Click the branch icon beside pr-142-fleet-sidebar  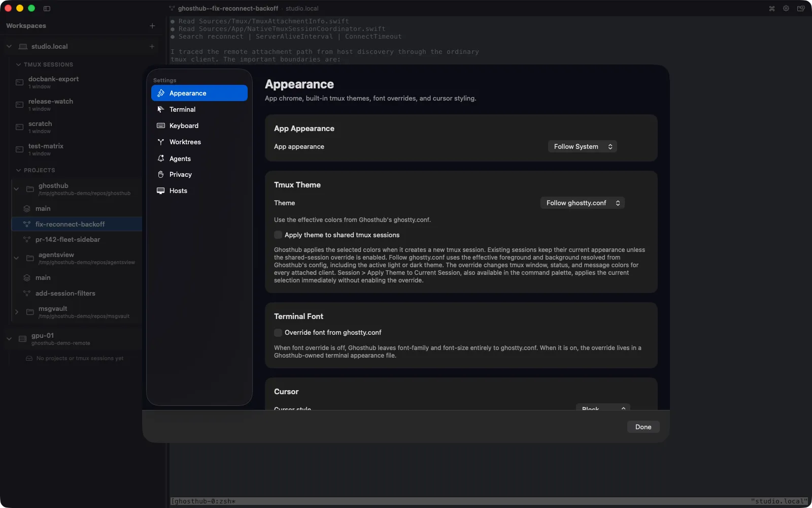coord(27,239)
